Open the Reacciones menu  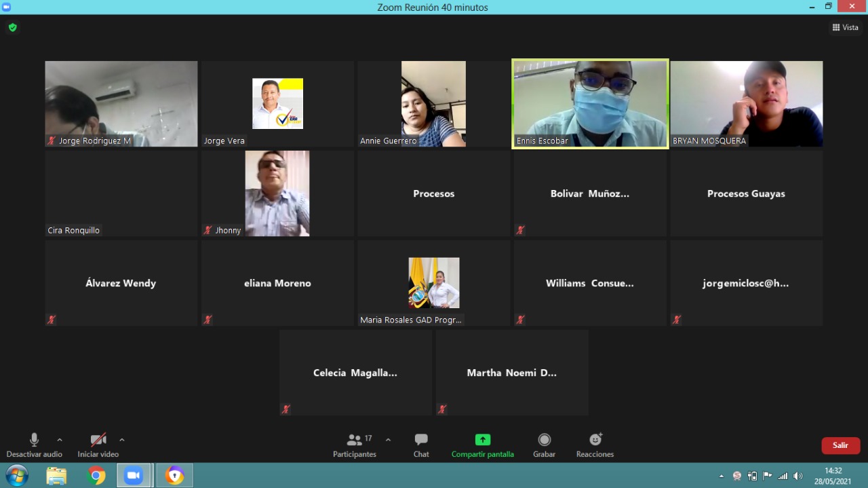(x=595, y=440)
